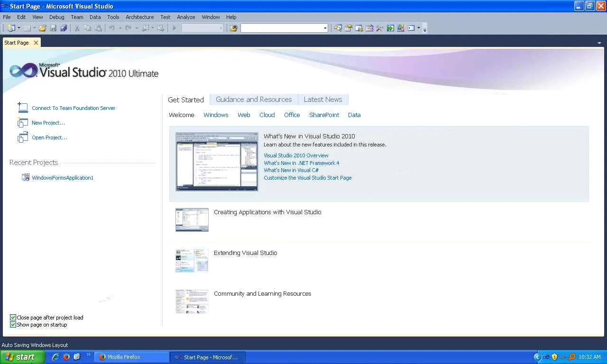Open the Properties Window toolbar icon
The width and height of the screenshot is (607, 364).
349,28
